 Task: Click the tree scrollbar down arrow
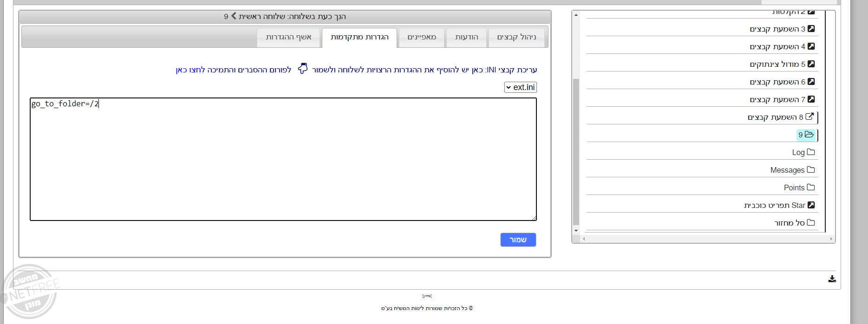click(x=576, y=231)
